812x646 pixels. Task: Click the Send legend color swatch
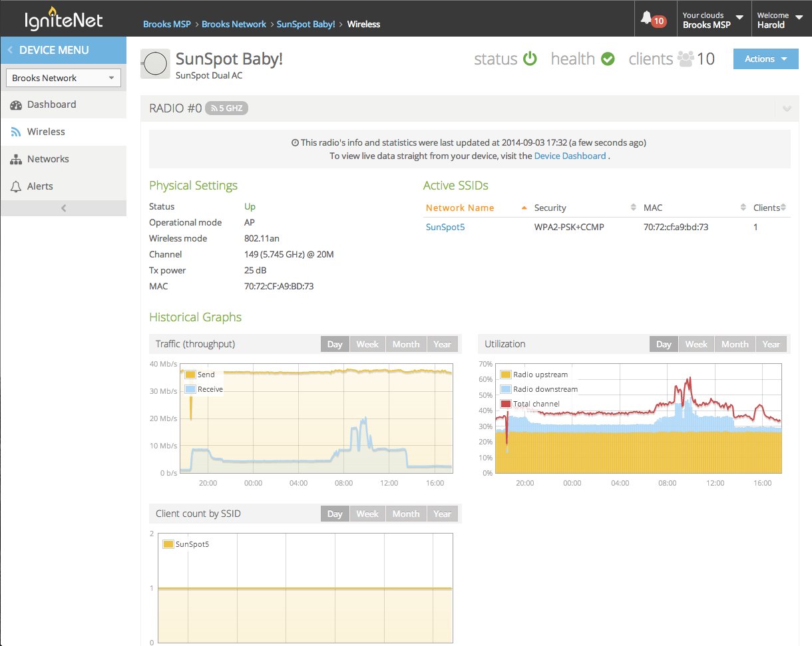tap(190, 375)
